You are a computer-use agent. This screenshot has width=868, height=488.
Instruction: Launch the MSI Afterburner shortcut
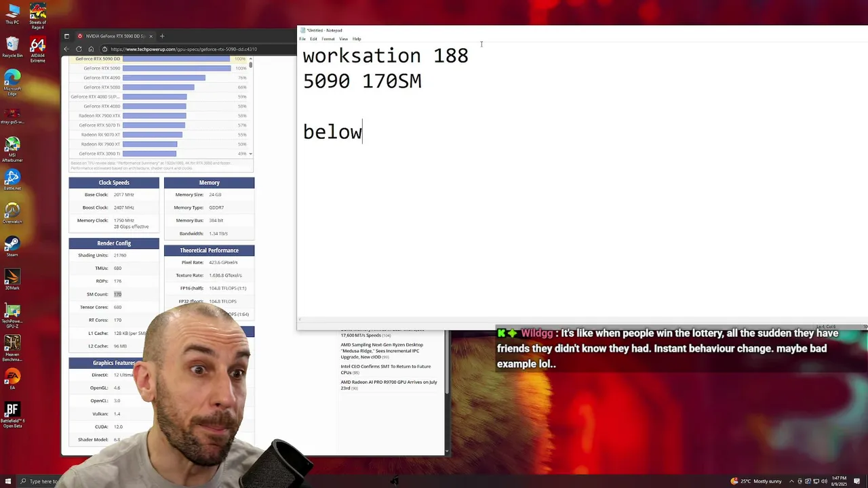click(12, 148)
